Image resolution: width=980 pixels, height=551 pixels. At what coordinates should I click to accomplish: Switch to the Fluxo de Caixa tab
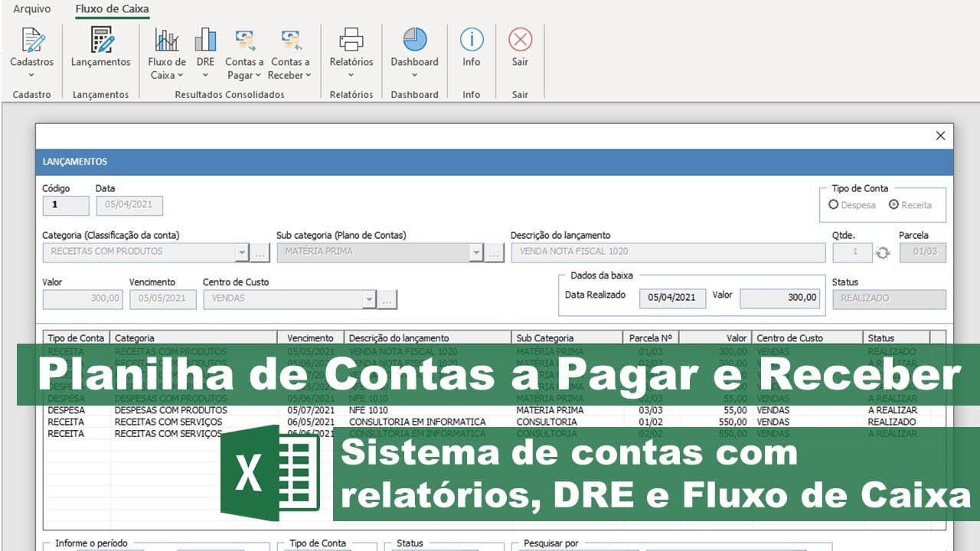click(112, 9)
